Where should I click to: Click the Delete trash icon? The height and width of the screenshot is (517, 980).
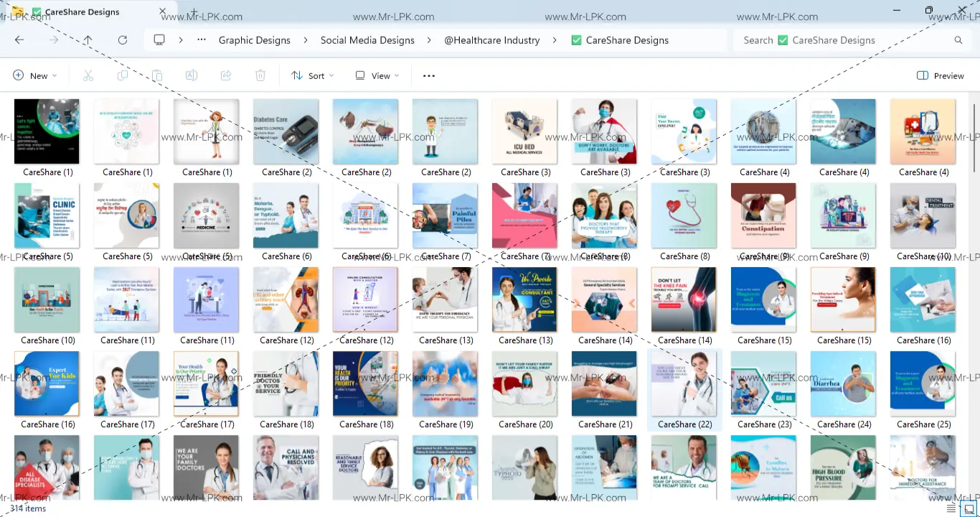[x=260, y=75]
